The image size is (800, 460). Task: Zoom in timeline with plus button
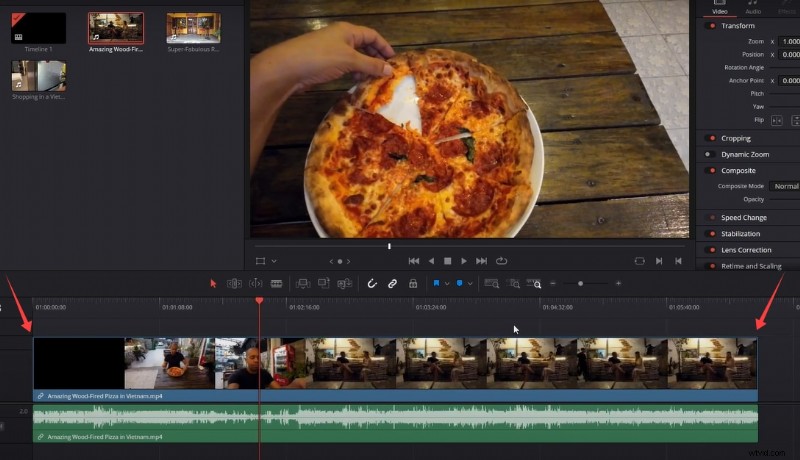point(618,284)
